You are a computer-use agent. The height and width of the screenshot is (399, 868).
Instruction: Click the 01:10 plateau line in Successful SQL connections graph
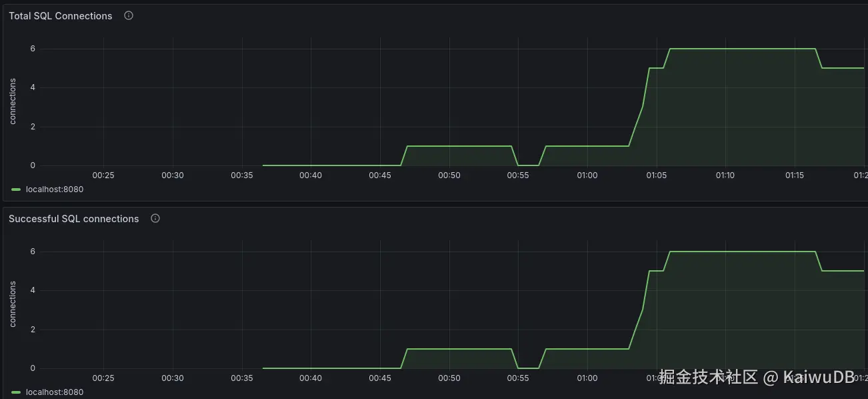(725, 252)
